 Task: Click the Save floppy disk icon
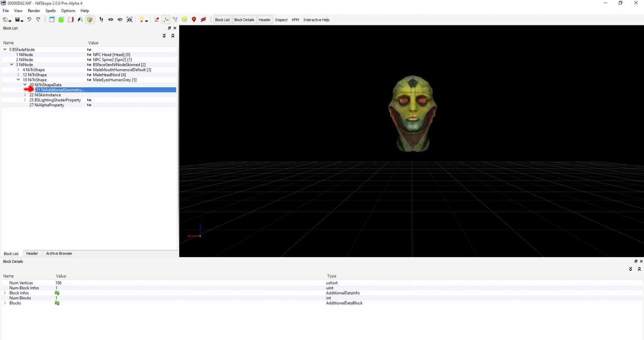point(17,20)
